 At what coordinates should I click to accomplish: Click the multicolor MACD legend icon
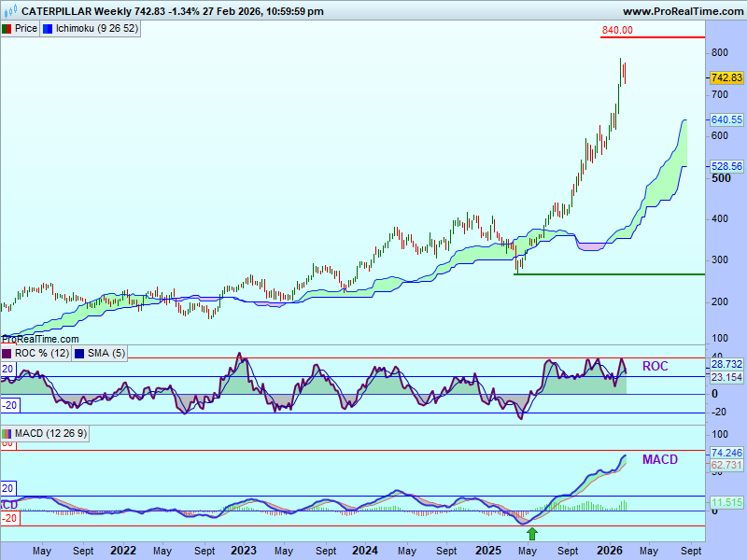[x=7, y=434]
